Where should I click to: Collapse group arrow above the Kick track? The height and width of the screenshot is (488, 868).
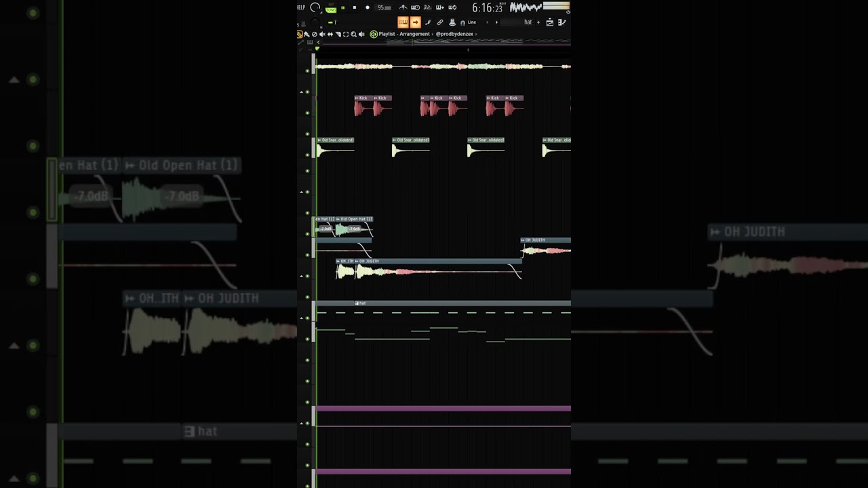coord(301,91)
